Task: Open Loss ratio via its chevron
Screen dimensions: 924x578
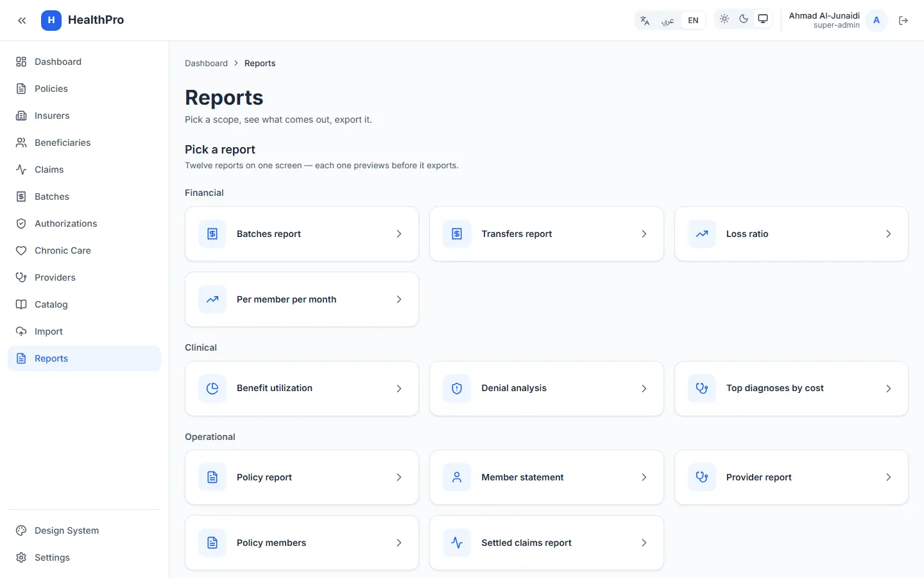Action: point(889,234)
